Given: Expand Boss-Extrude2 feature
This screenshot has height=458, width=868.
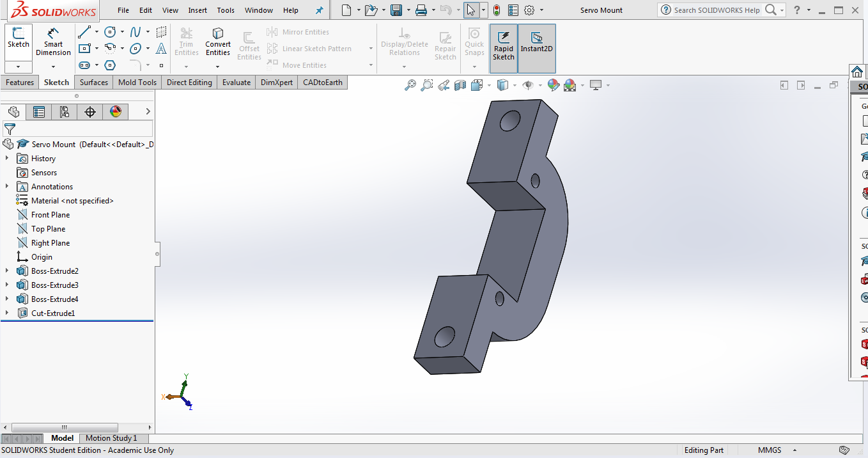Looking at the screenshot, I should coord(7,271).
